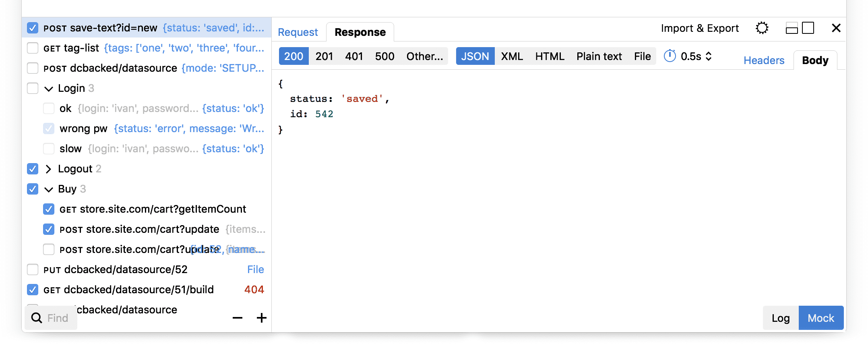Click the Find search field
The height and width of the screenshot is (348, 868).
tap(51, 318)
